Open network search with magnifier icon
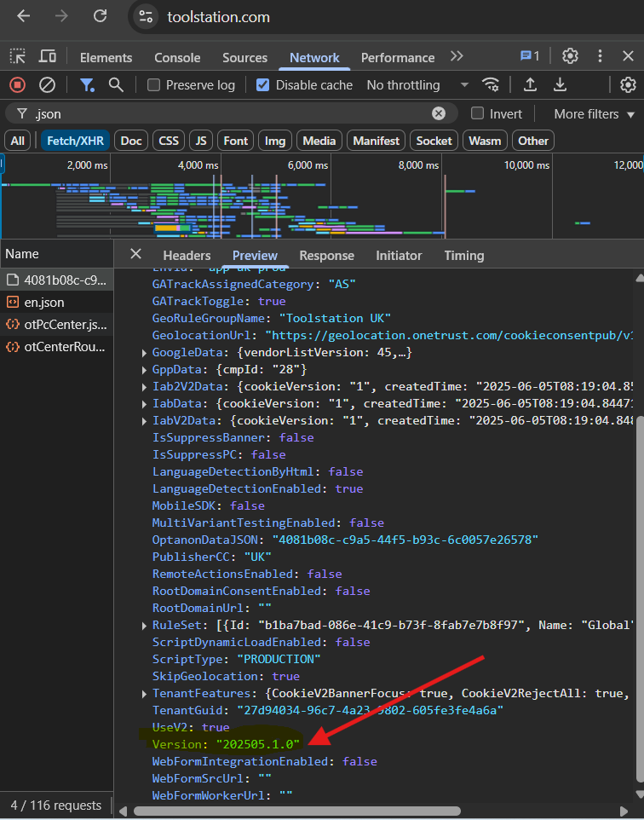Image resolution: width=644 pixels, height=820 pixels. click(x=116, y=85)
